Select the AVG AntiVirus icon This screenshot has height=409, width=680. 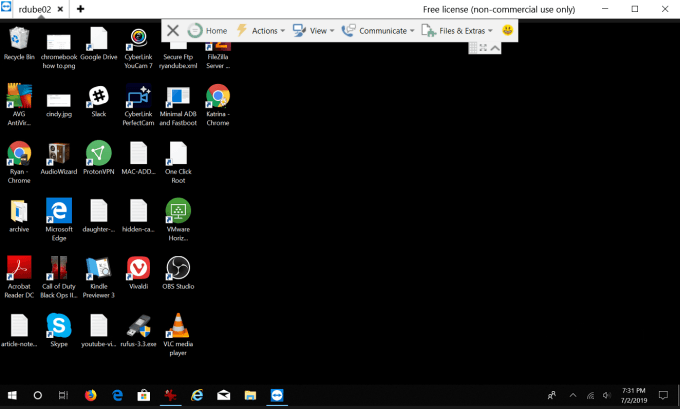(x=19, y=105)
